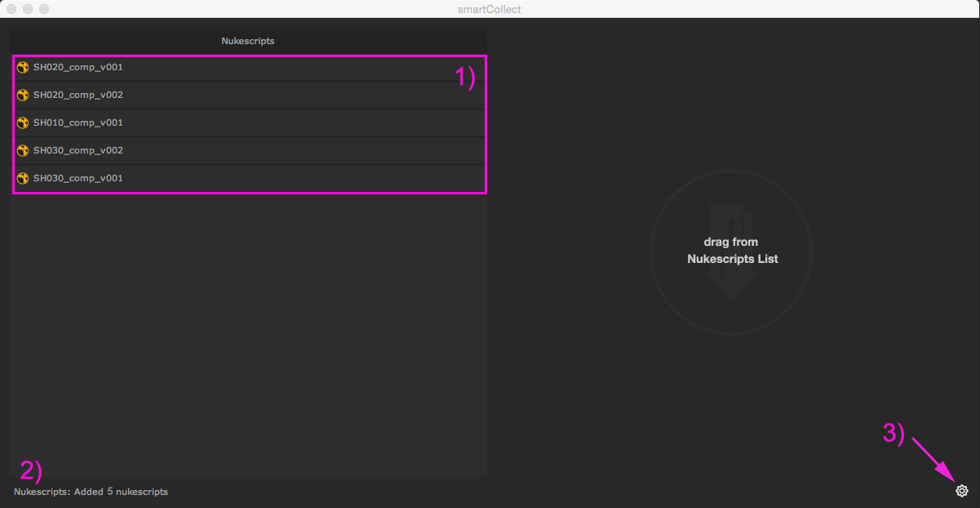
Task: Open settings via the gear icon
Action: (962, 491)
